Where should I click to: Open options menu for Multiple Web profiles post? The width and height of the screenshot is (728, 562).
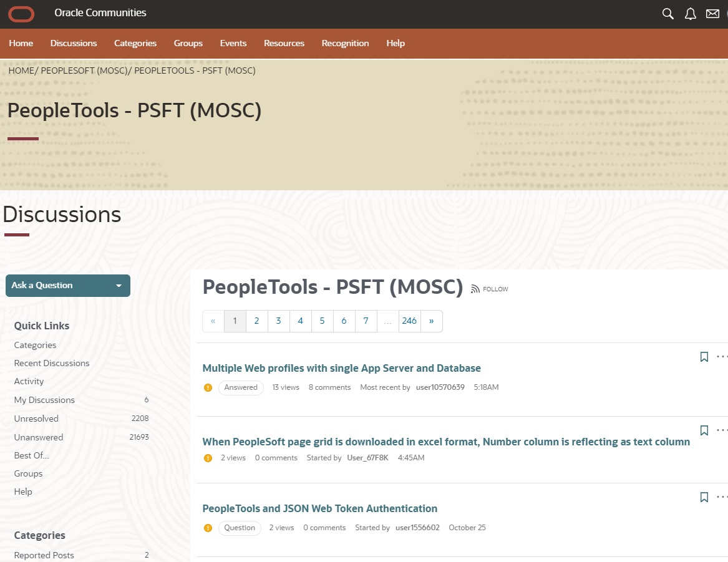[722, 357]
